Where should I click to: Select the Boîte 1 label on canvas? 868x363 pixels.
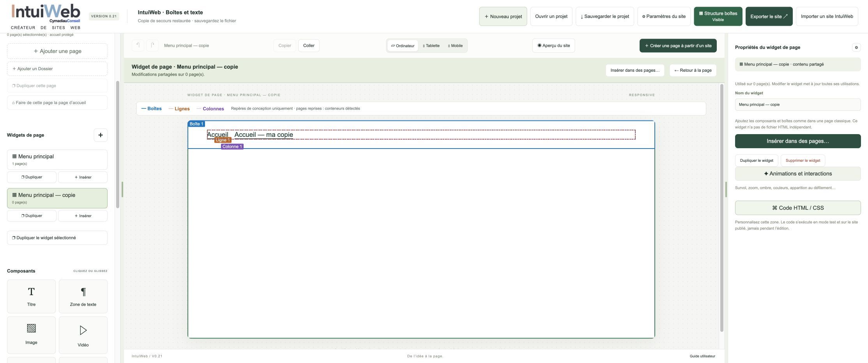196,124
